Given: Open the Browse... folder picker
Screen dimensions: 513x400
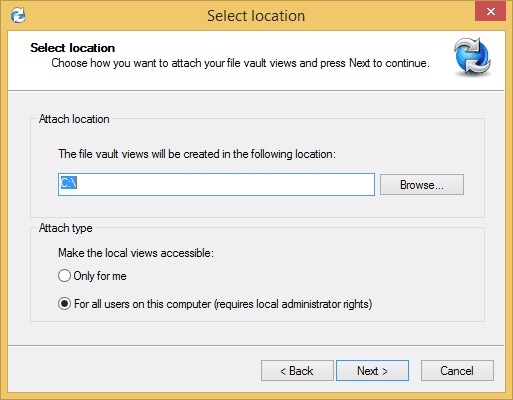Looking at the screenshot, I should coord(422,185).
